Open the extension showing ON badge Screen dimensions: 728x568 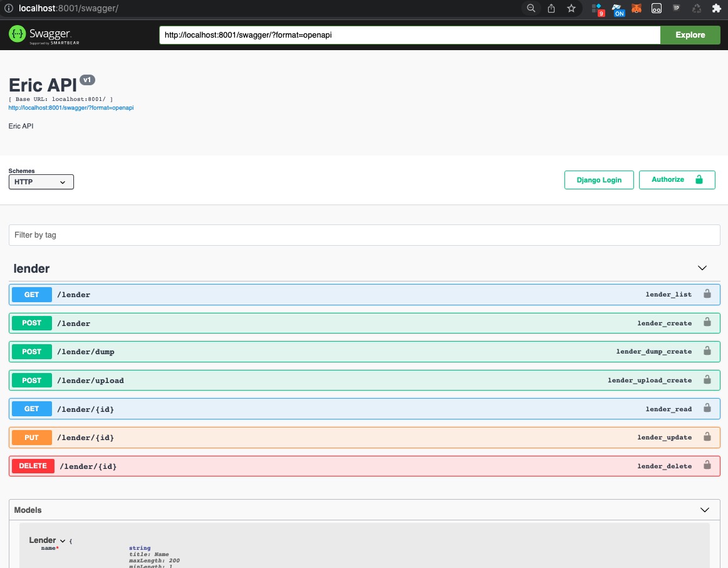click(618, 9)
